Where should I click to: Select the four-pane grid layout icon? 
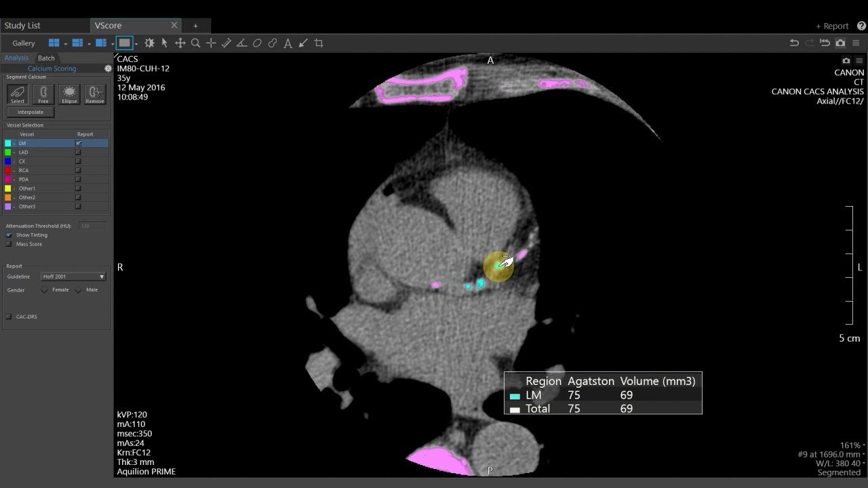pos(54,43)
